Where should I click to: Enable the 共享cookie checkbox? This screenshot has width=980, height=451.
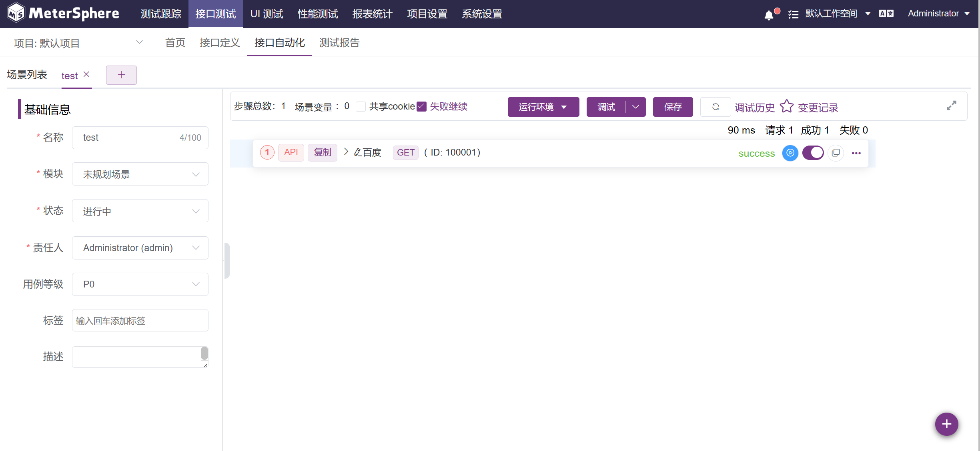(x=361, y=106)
